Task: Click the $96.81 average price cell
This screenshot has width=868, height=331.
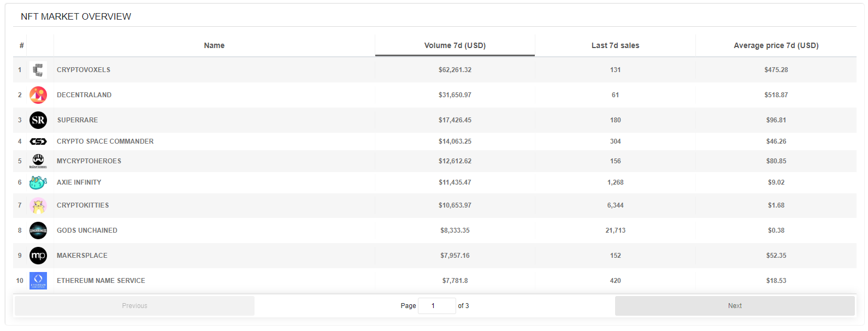Action: pos(776,120)
